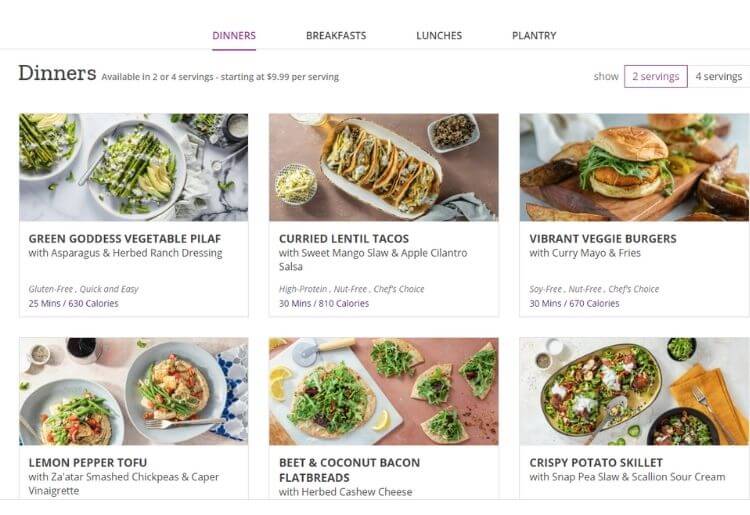Open the Green Goddess Vegetable Pilaf title
This screenshot has width=750, height=515.
click(x=125, y=239)
